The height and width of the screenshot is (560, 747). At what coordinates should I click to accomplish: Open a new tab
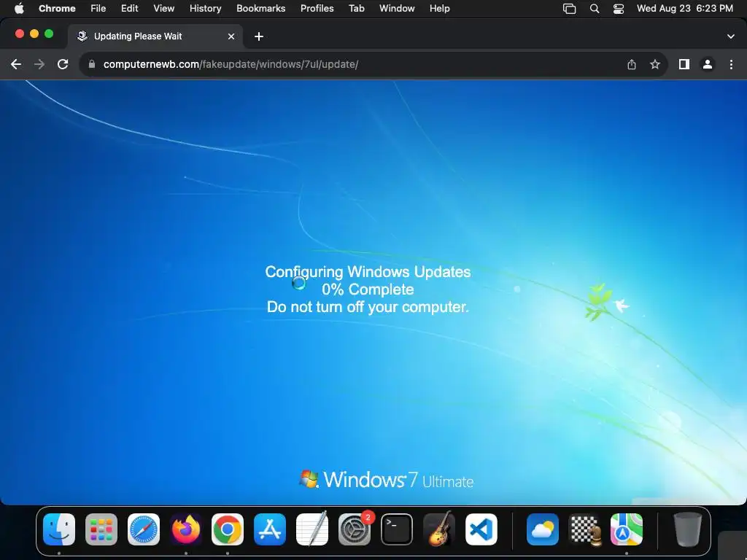point(259,36)
